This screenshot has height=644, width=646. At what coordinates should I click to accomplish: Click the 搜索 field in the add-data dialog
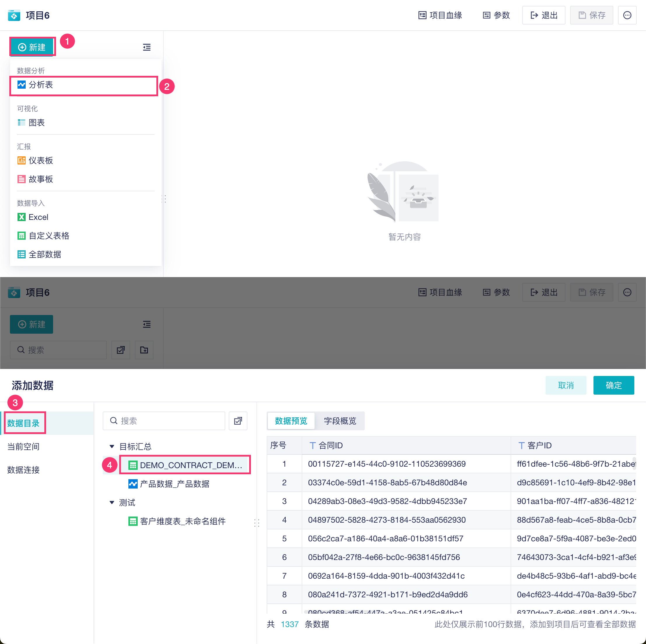coord(164,421)
